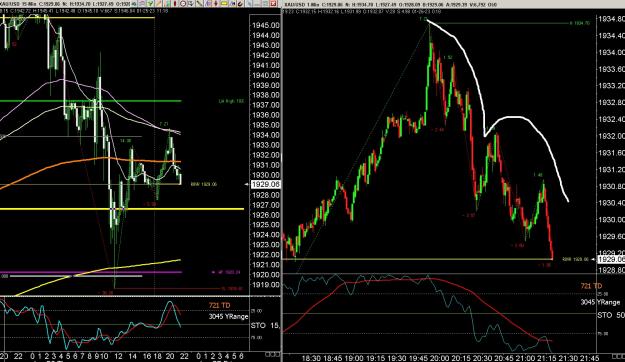The height and width of the screenshot is (362, 625).
Task: Click 1934.80 on the right price axis
Action: click(x=611, y=19)
